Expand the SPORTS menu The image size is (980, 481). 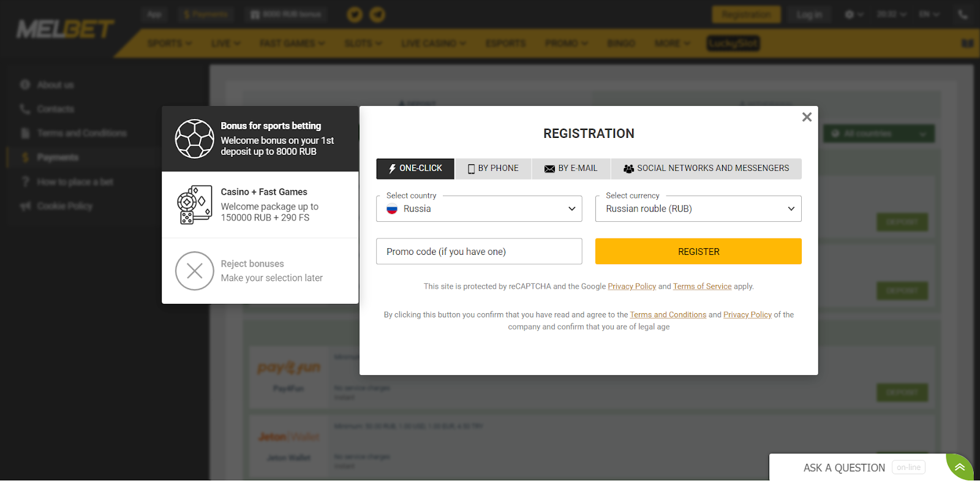pyautogui.click(x=170, y=44)
